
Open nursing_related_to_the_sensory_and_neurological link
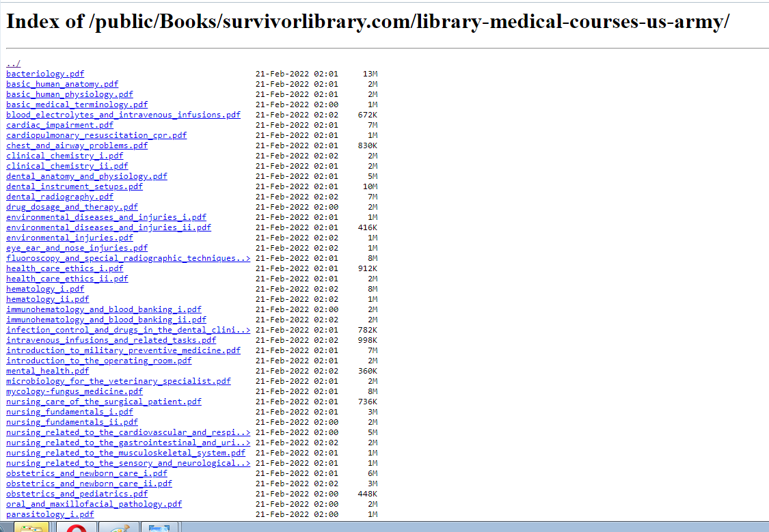(129, 464)
